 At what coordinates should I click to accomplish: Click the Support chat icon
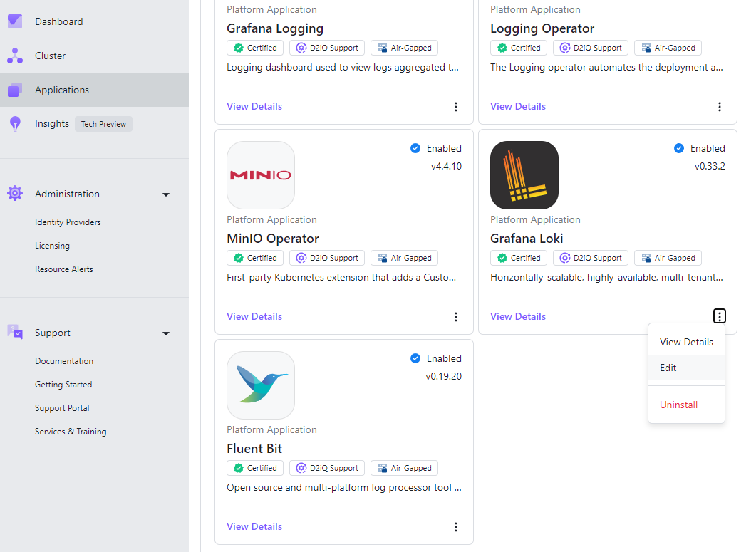pyautogui.click(x=15, y=332)
